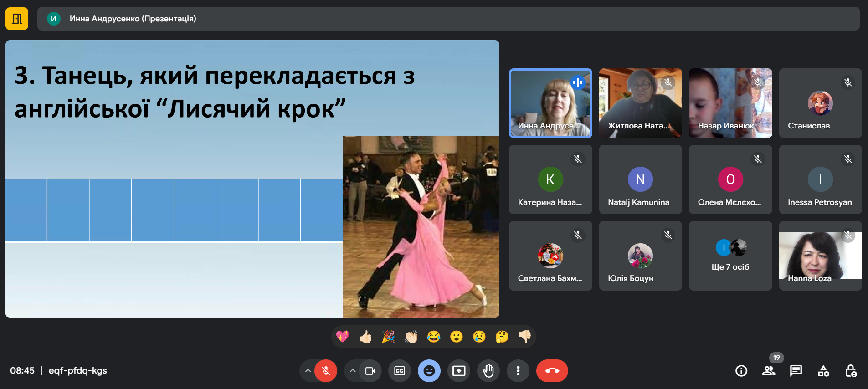
Task: Open the chat with everyone panel
Action: click(796, 371)
